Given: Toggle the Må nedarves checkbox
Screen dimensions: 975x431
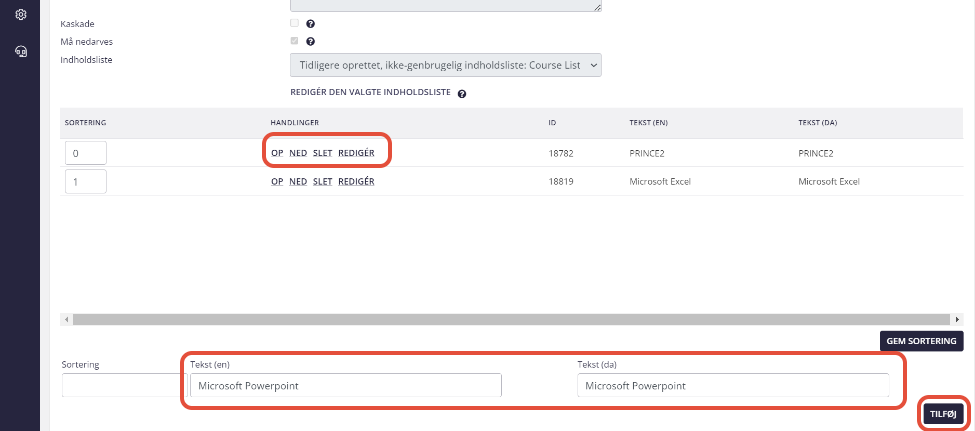Looking at the screenshot, I should coord(295,41).
